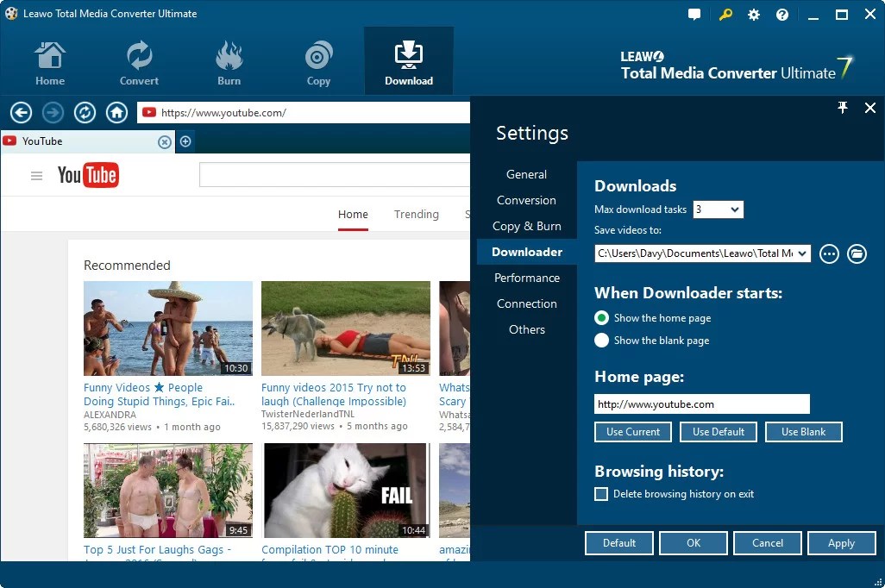Open TwisterNederlandTNL channel link

point(308,414)
